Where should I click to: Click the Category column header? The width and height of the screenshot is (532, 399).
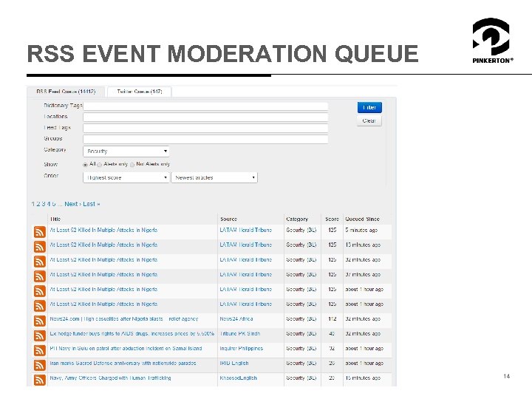(x=297, y=219)
